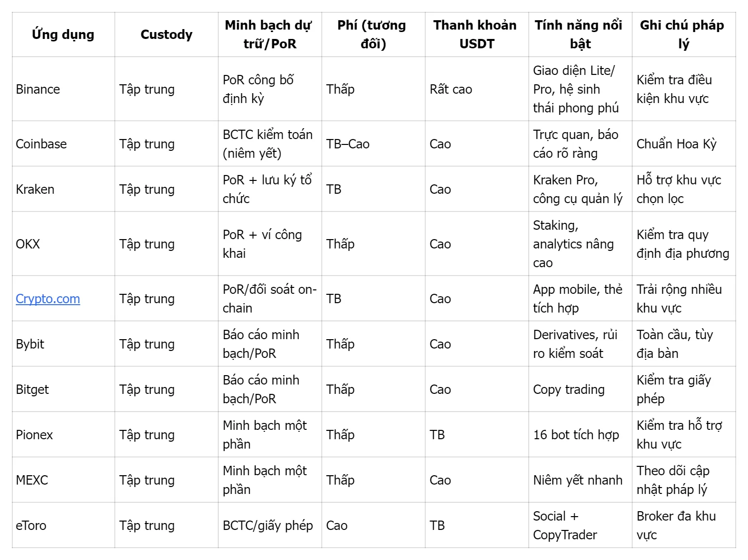Select the Bitget cell
This screenshot has width=748, height=560.
[x=33, y=389]
